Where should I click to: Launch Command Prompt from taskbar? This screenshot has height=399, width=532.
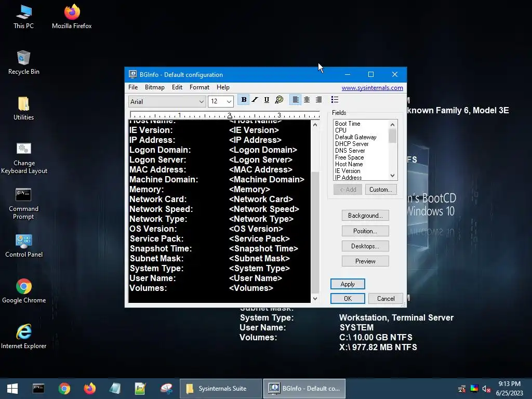(x=38, y=389)
